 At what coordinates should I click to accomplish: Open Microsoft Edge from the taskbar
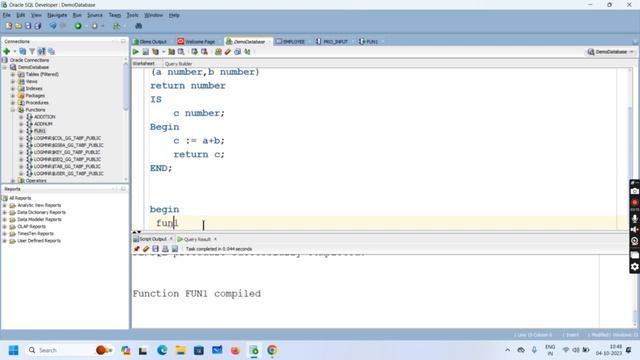coord(162,350)
